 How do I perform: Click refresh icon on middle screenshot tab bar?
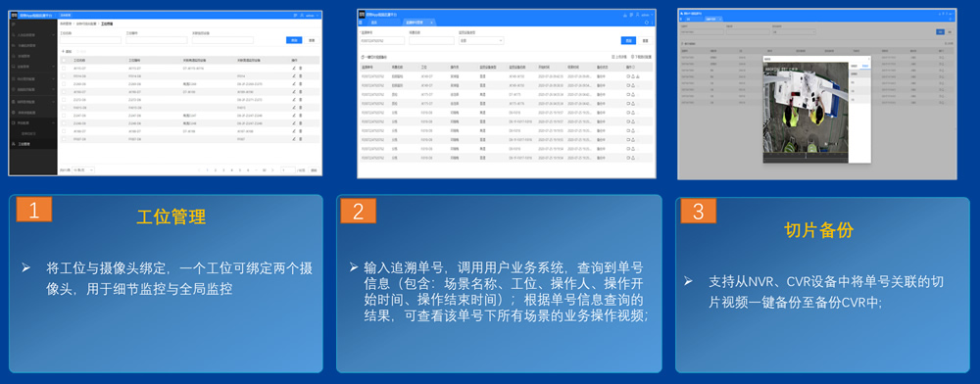647,23
